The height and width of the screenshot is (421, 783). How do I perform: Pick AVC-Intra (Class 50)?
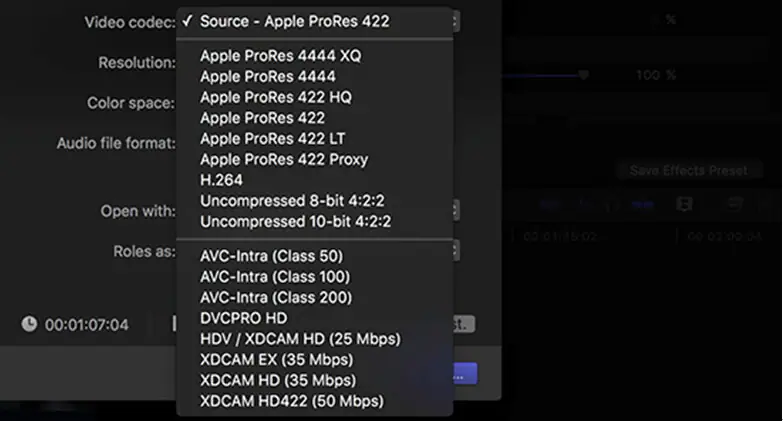(270, 256)
